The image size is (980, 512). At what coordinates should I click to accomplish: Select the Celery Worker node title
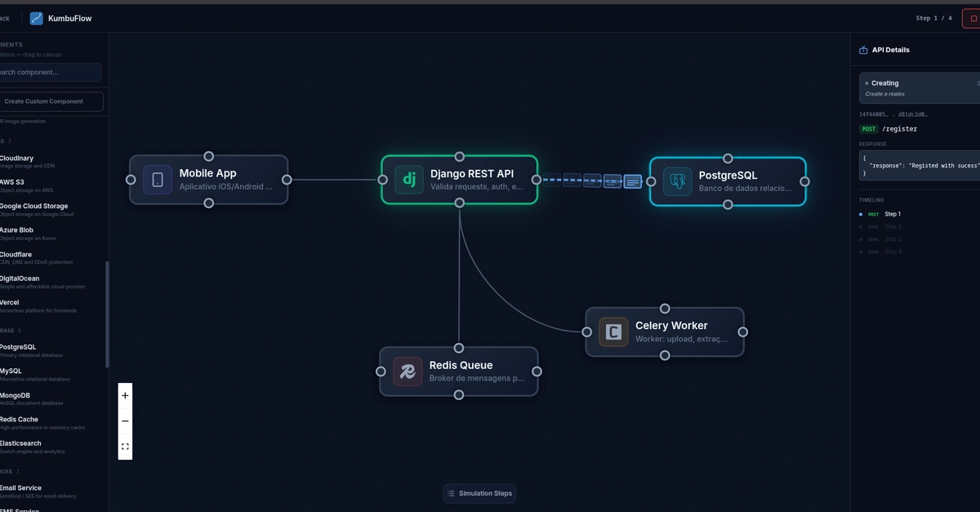click(x=671, y=325)
